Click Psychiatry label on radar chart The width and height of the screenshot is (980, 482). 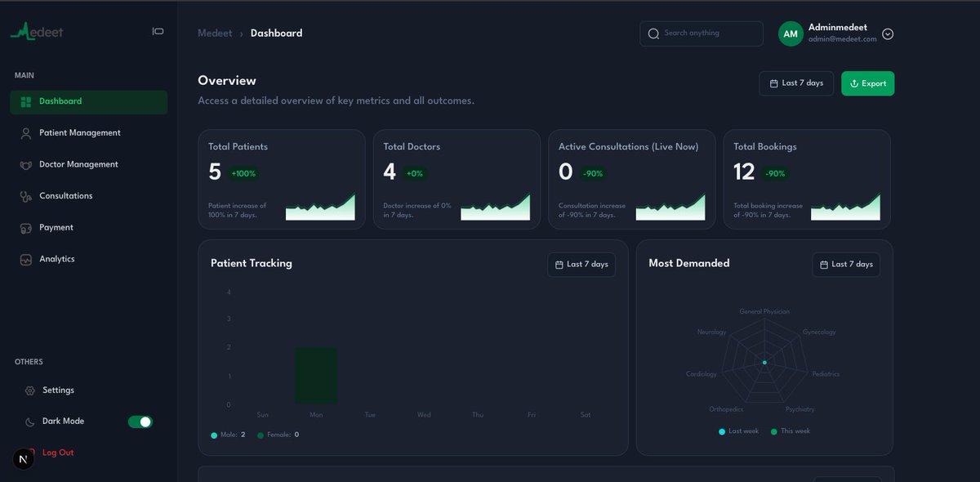click(800, 409)
